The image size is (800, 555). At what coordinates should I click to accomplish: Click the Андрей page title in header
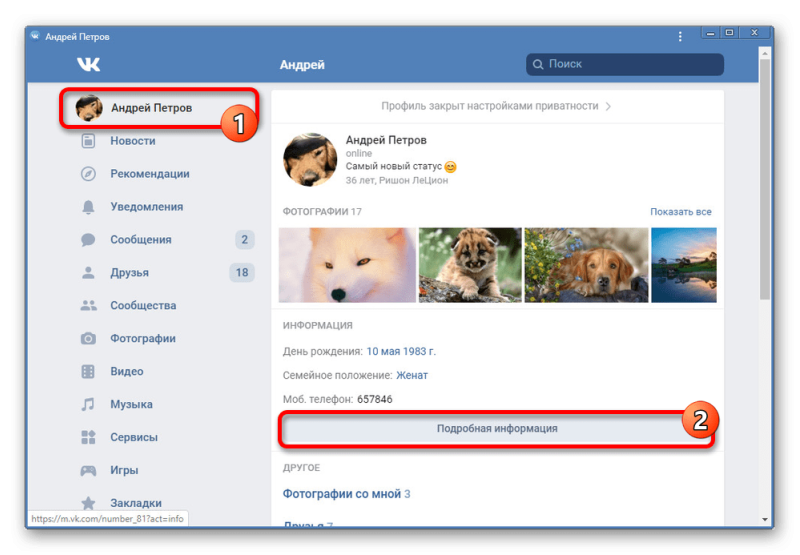pyautogui.click(x=302, y=65)
